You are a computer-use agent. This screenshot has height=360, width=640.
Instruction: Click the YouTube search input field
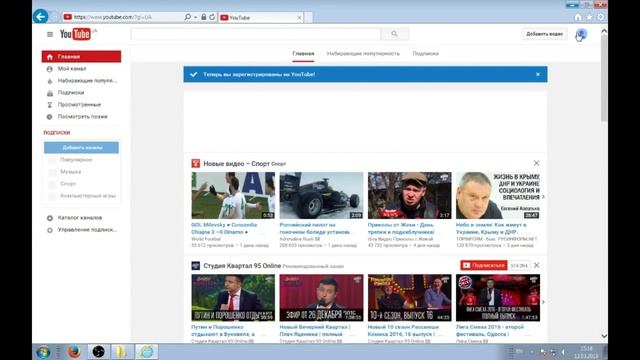pyautogui.click(x=256, y=34)
